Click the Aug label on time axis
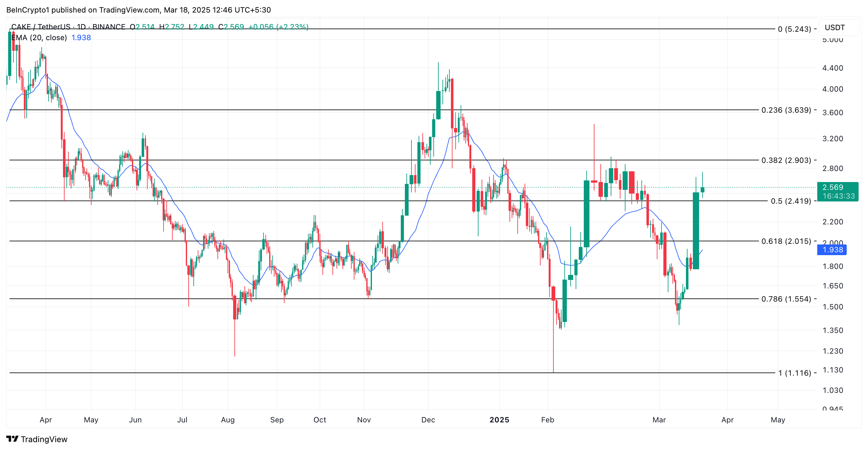The height and width of the screenshot is (450, 868). [228, 420]
